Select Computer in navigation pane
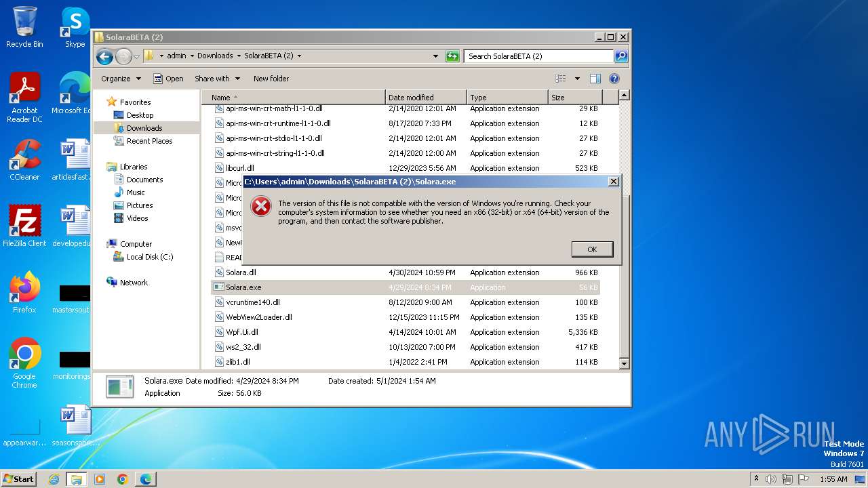This screenshot has height=488, width=868. click(x=136, y=244)
